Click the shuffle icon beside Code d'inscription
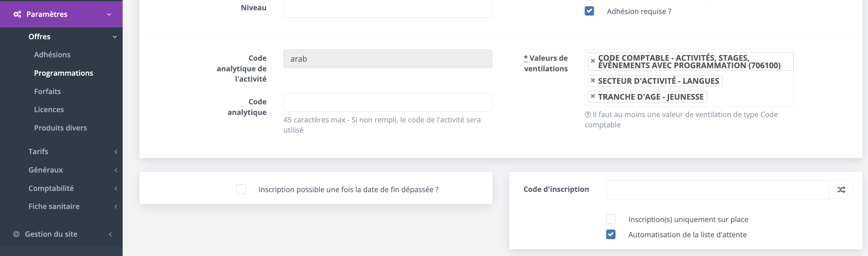 (x=841, y=190)
